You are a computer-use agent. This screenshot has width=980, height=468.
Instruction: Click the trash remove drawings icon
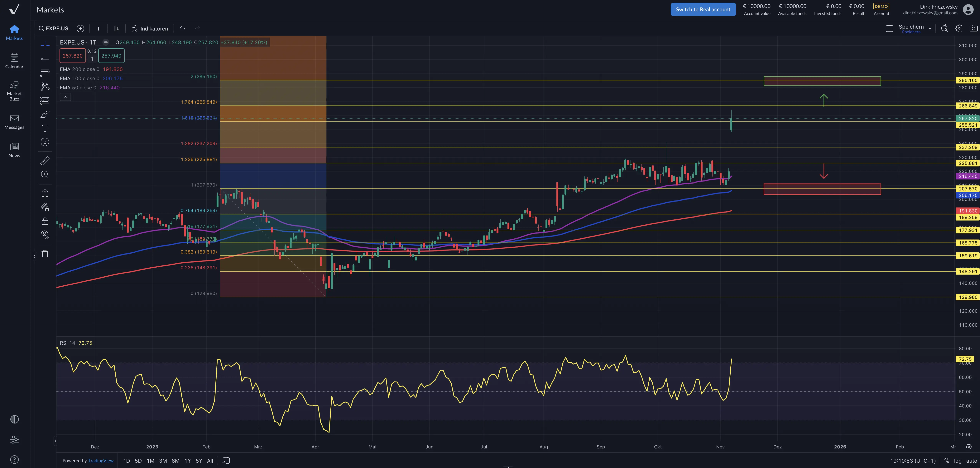[45, 254]
